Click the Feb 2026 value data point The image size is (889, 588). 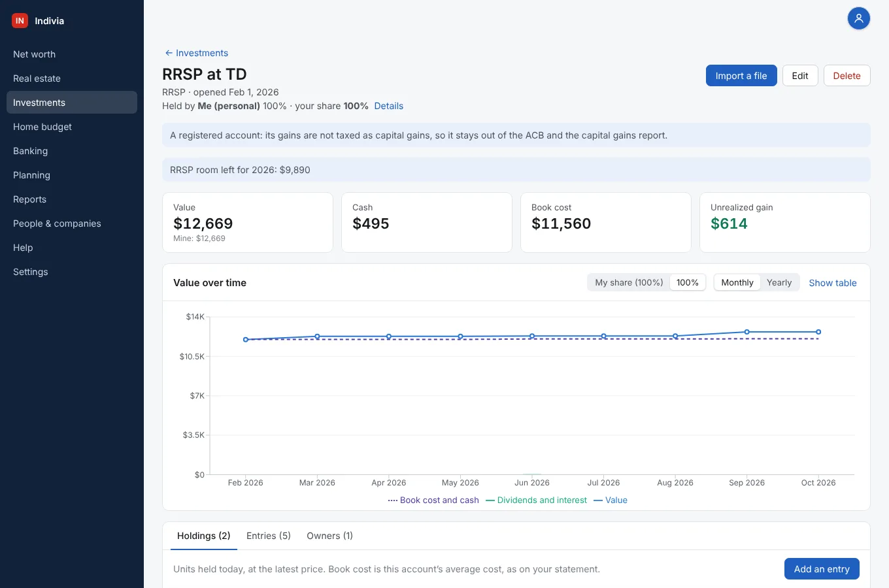pyautogui.click(x=246, y=340)
